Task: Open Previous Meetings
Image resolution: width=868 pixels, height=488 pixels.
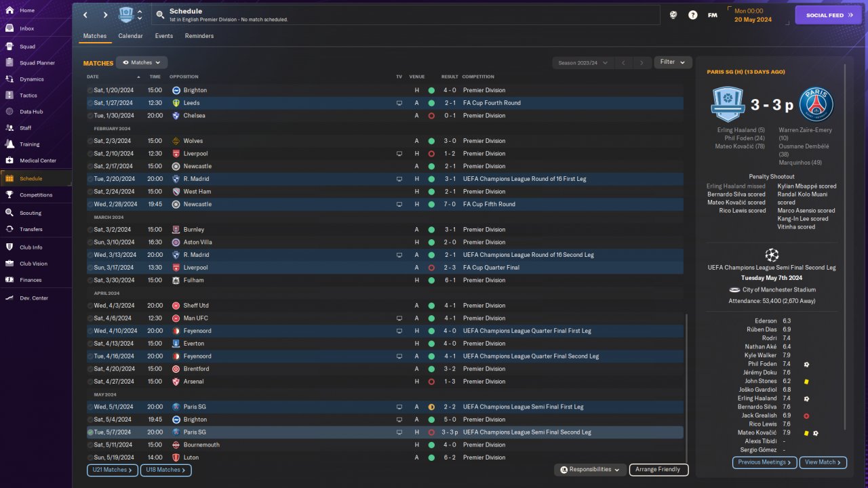Action: 764,462
